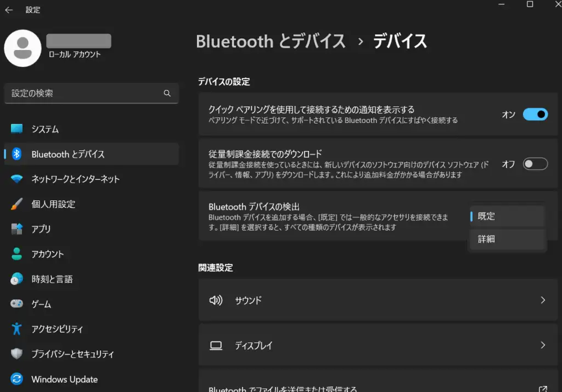The height and width of the screenshot is (392, 562).
Task: Open Network and Internet wifi icon
Action: point(17,179)
